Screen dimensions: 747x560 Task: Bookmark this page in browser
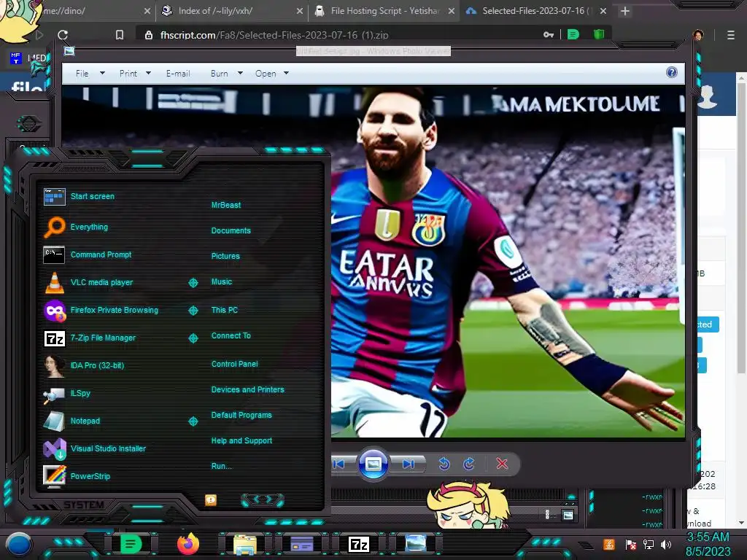click(x=120, y=35)
